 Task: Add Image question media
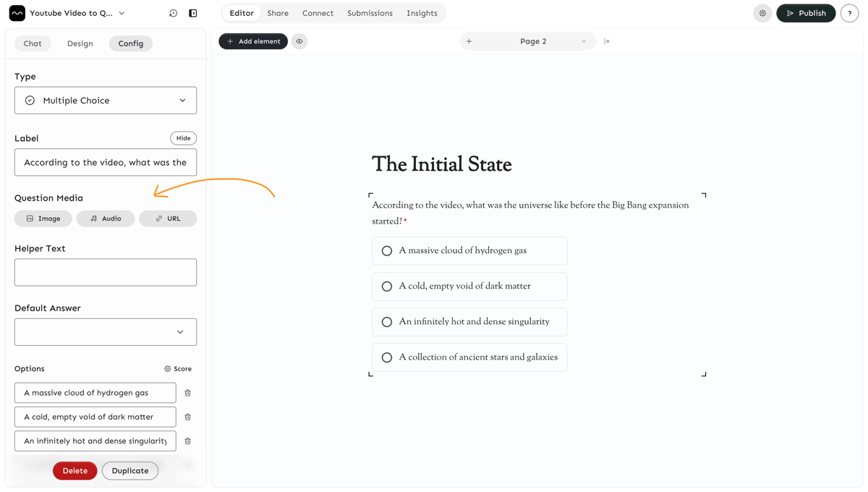pos(43,219)
